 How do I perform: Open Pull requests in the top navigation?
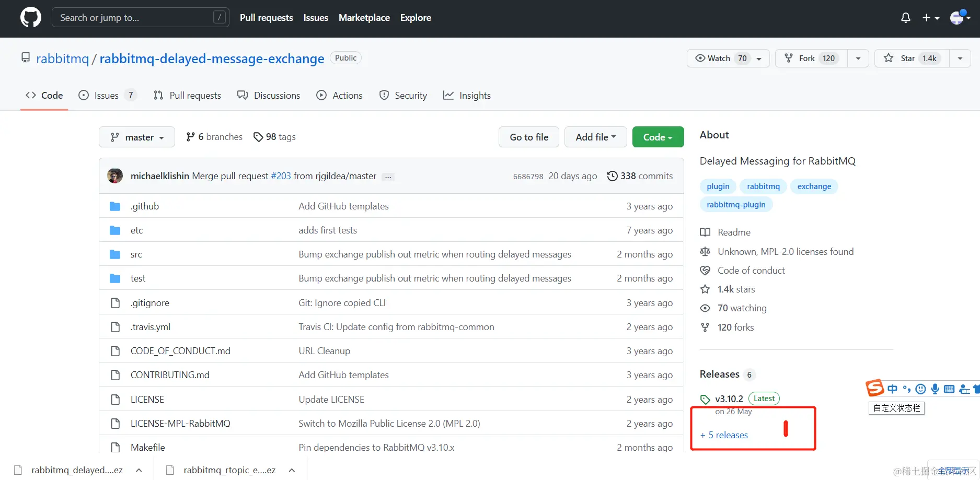(267, 18)
